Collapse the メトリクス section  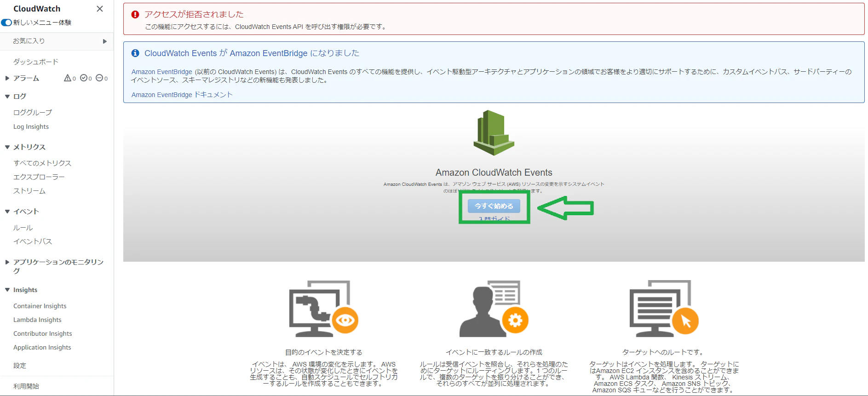coord(7,147)
